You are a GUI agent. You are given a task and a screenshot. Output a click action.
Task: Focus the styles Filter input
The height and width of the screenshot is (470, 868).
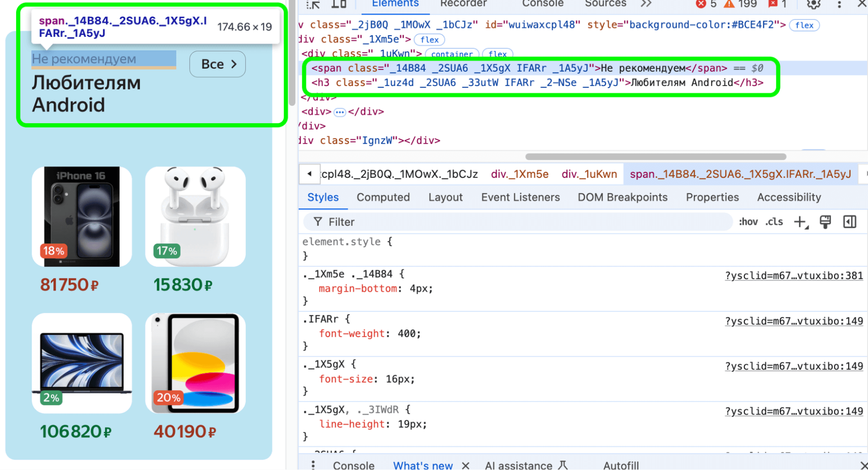[518, 222]
